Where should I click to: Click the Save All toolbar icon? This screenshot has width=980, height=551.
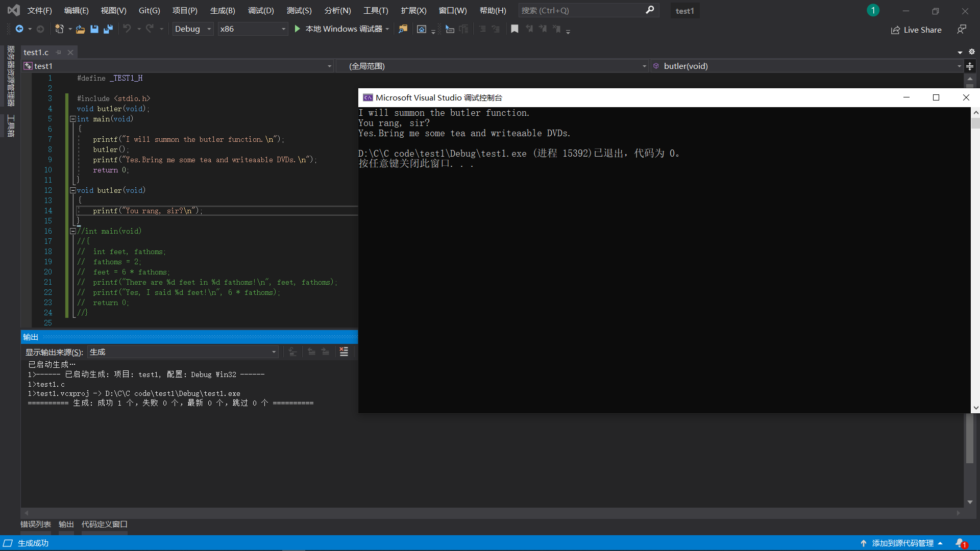click(x=108, y=29)
